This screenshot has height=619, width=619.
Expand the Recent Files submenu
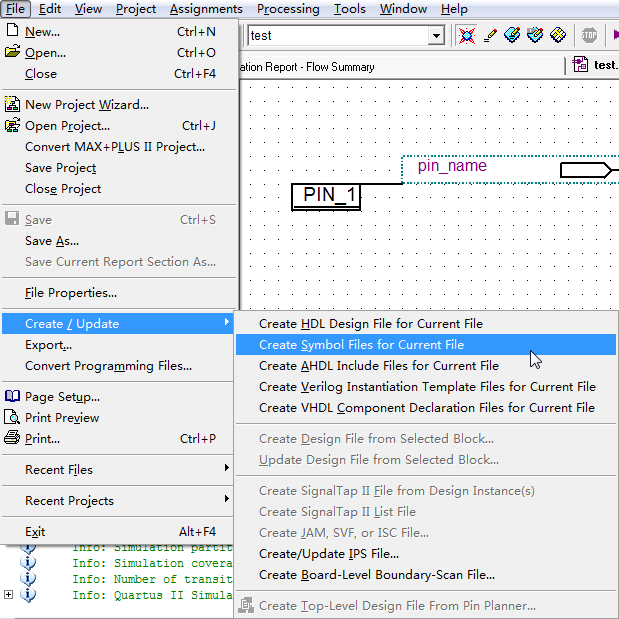[x=118, y=470]
